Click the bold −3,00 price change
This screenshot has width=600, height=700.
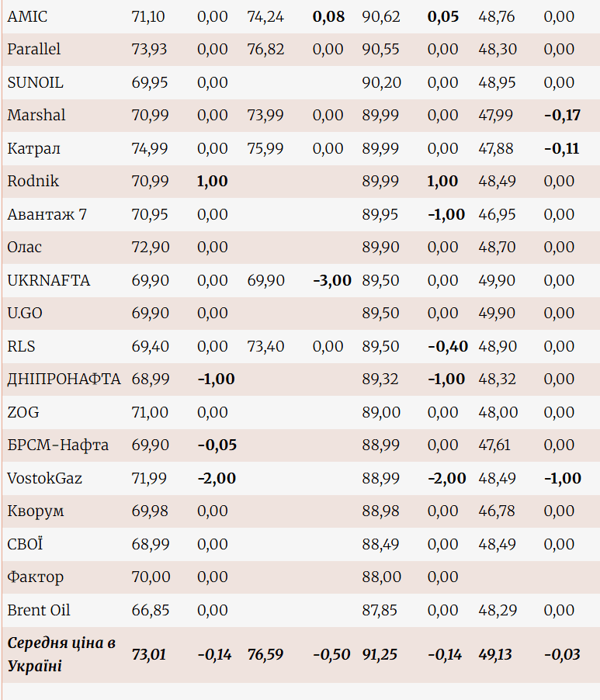[x=332, y=280]
